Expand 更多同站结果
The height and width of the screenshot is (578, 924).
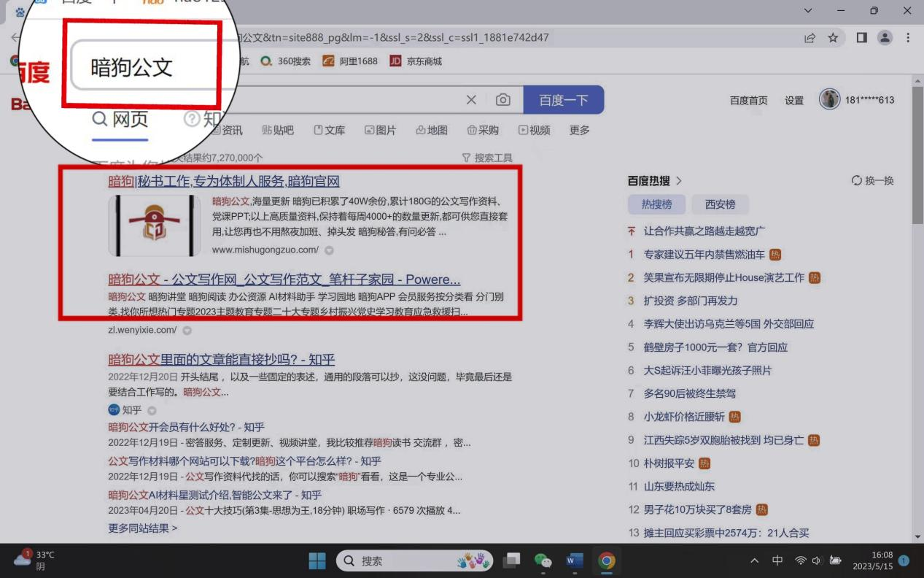click(143, 528)
